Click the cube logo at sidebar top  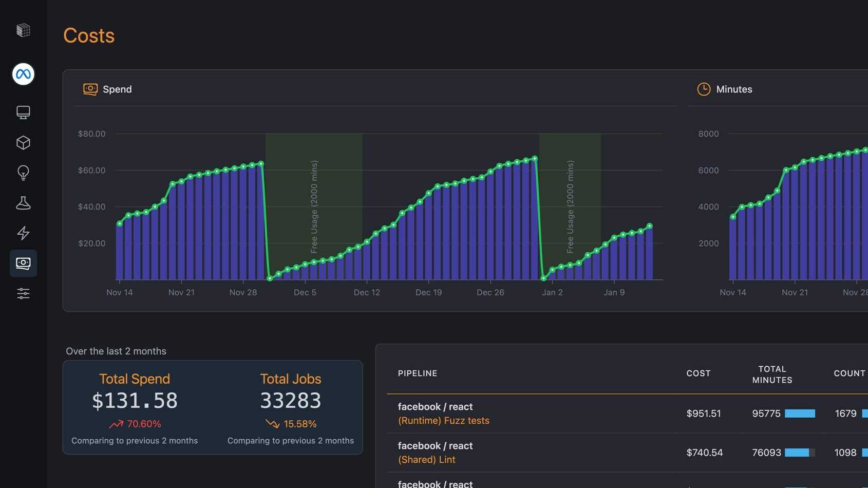[x=23, y=30]
